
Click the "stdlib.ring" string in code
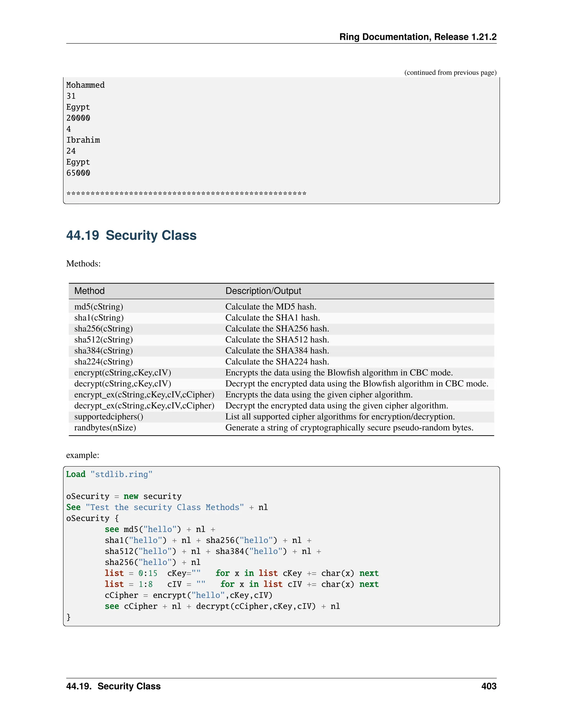point(122,474)
